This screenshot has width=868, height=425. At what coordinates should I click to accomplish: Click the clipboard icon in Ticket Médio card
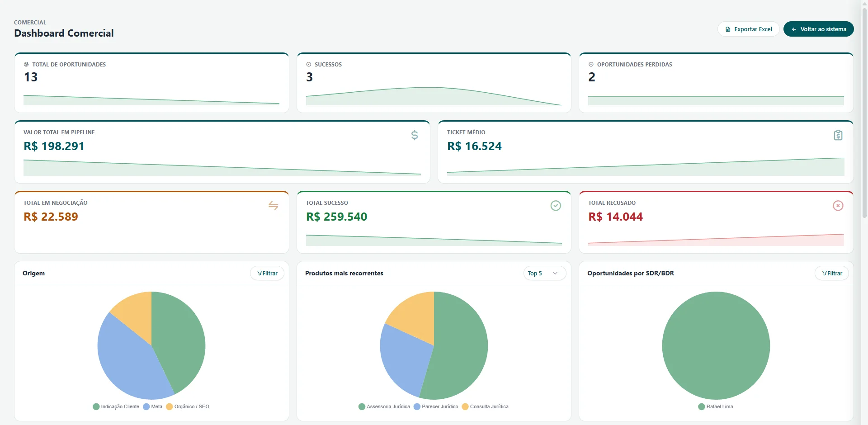coord(838,135)
